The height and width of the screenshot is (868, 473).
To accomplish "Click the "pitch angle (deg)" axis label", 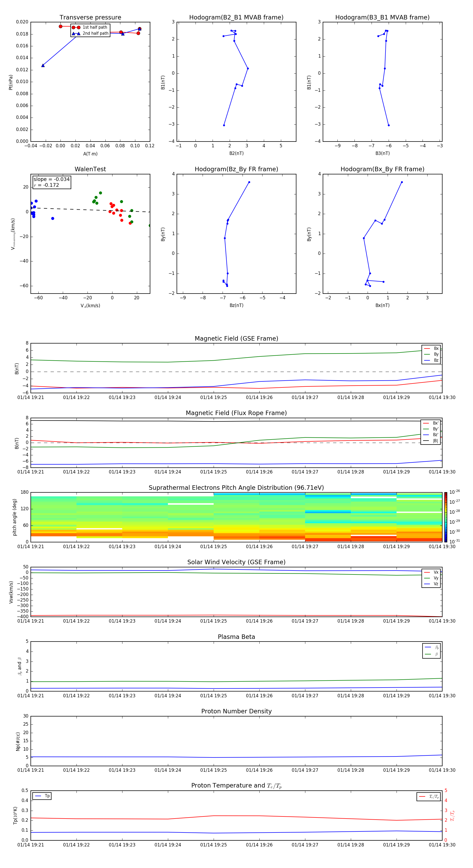I will 14,517.
